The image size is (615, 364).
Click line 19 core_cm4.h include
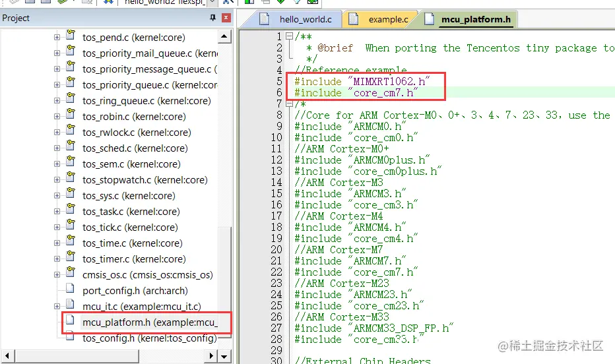pyautogui.click(x=356, y=239)
